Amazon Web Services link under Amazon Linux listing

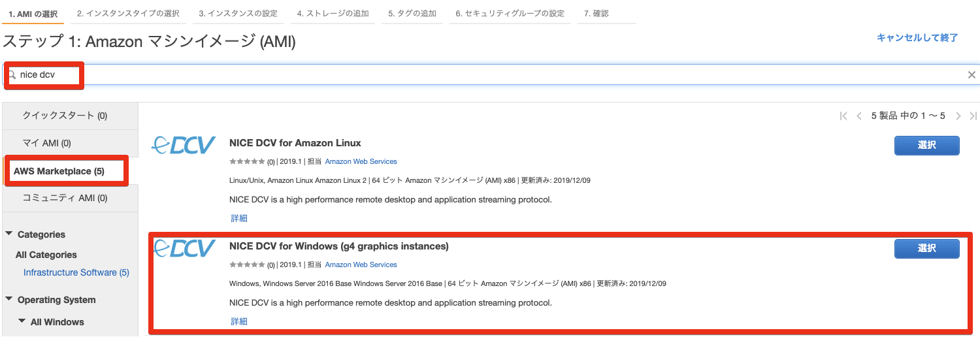[x=361, y=161]
